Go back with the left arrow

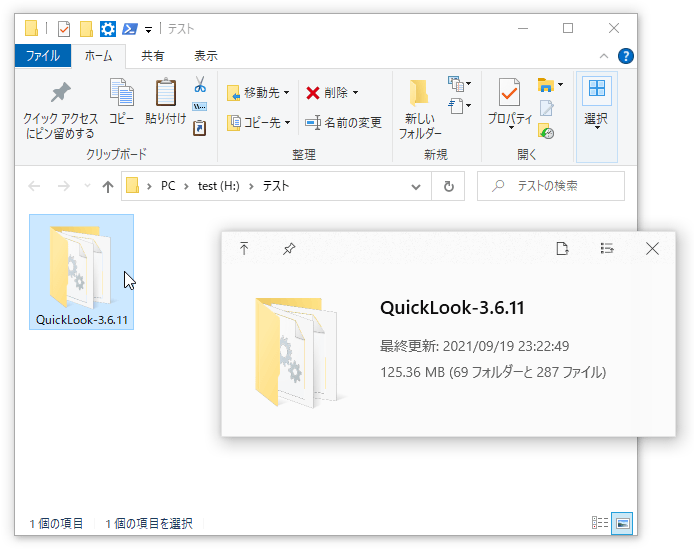(x=34, y=186)
